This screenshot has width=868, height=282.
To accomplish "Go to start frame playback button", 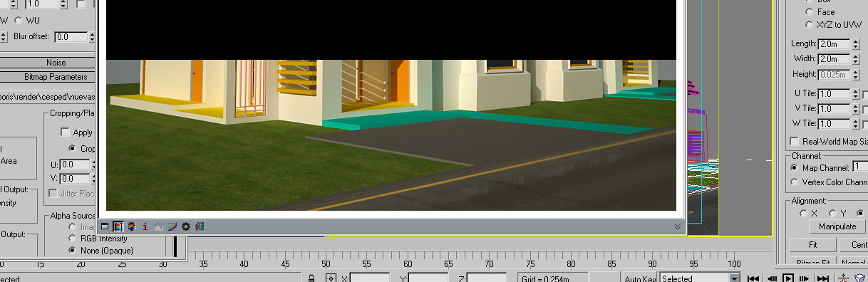I will click(x=753, y=278).
